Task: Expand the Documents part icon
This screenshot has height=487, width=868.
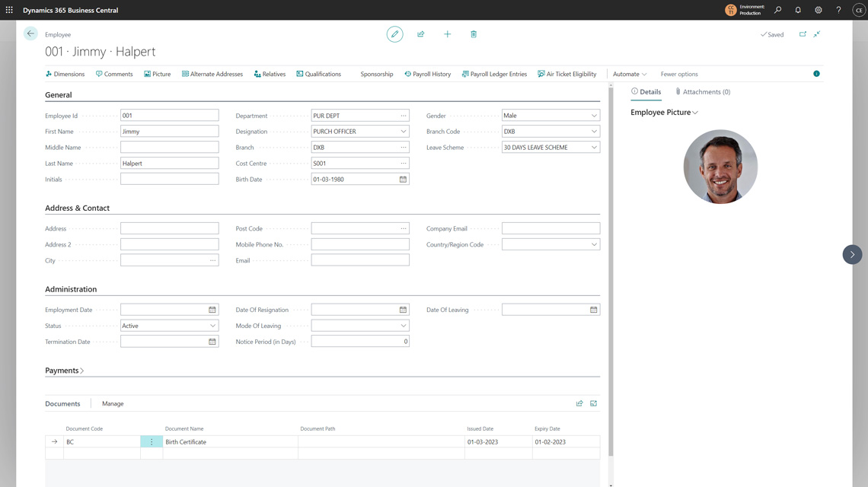Action: (x=593, y=403)
